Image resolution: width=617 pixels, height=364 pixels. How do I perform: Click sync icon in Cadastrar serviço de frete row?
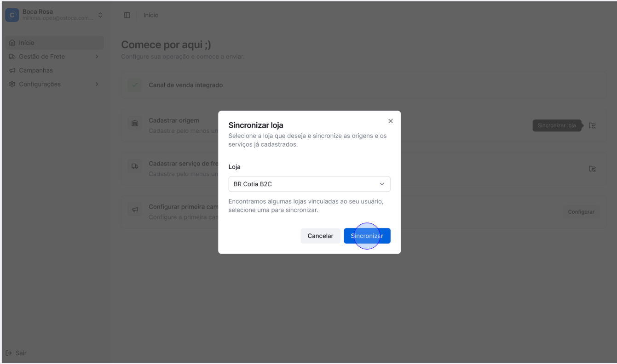(592, 169)
